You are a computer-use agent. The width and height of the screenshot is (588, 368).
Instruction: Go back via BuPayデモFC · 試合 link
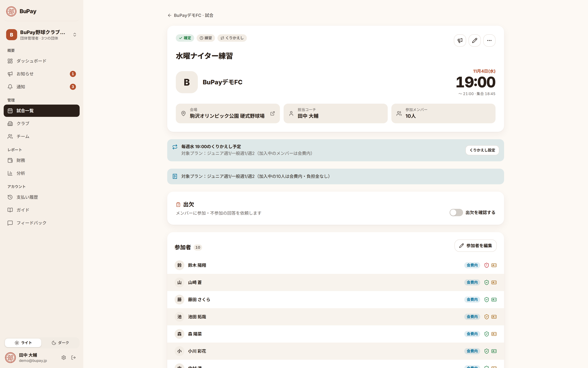(x=190, y=15)
